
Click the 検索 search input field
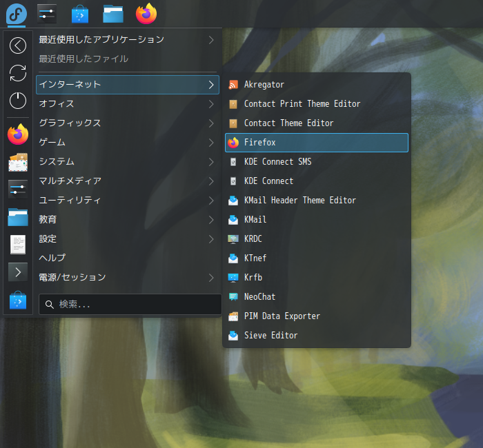tap(130, 305)
